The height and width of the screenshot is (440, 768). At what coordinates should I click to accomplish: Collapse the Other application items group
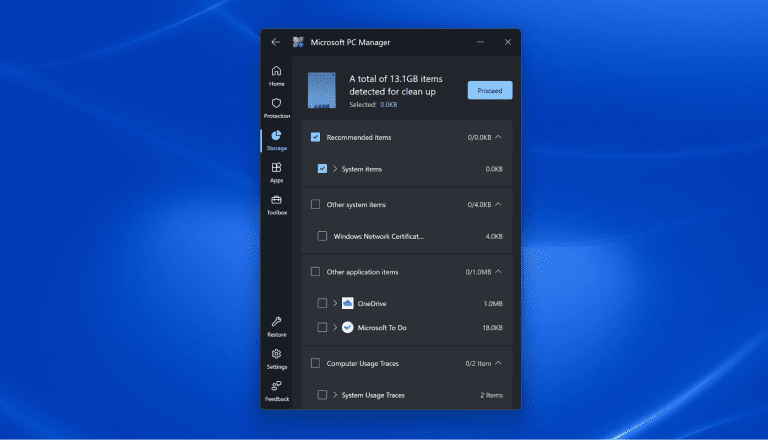498,271
